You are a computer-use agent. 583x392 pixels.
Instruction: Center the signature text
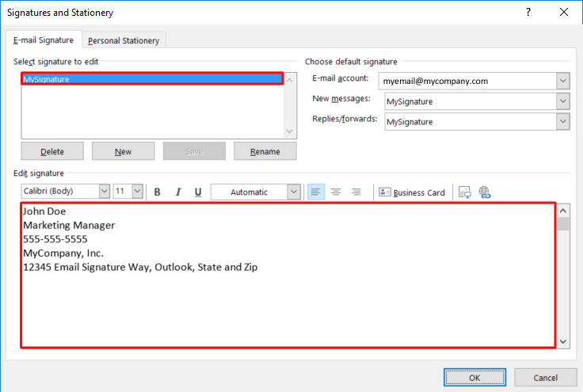tap(336, 192)
